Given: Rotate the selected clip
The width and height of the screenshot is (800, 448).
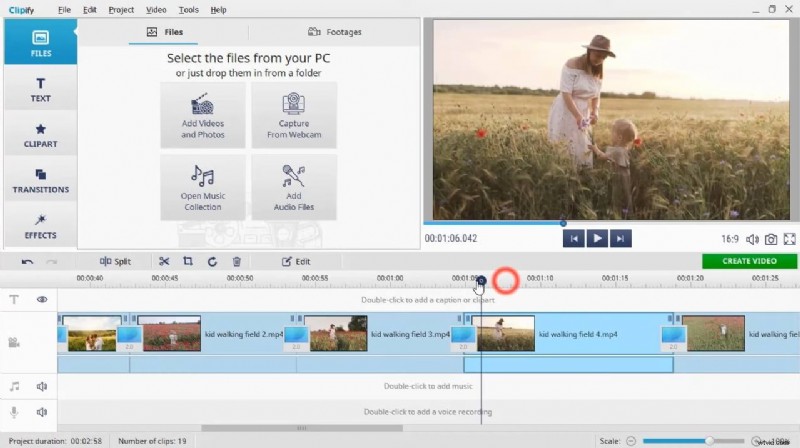Looking at the screenshot, I should (x=212, y=262).
